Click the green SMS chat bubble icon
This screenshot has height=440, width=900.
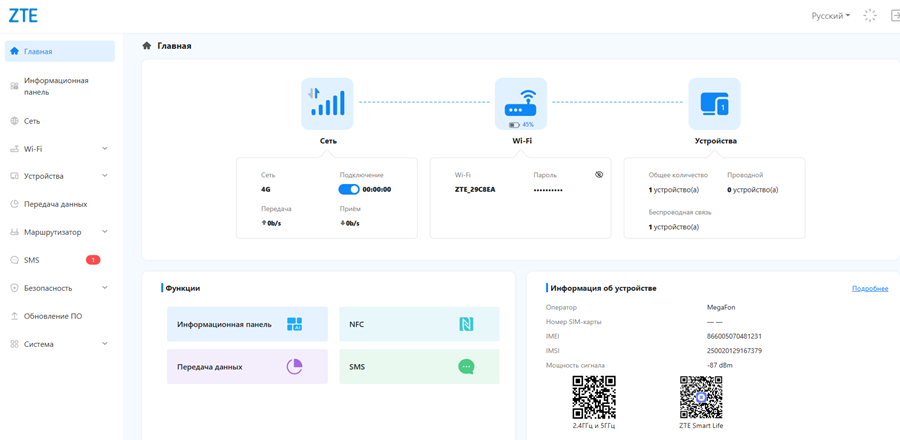click(x=466, y=367)
